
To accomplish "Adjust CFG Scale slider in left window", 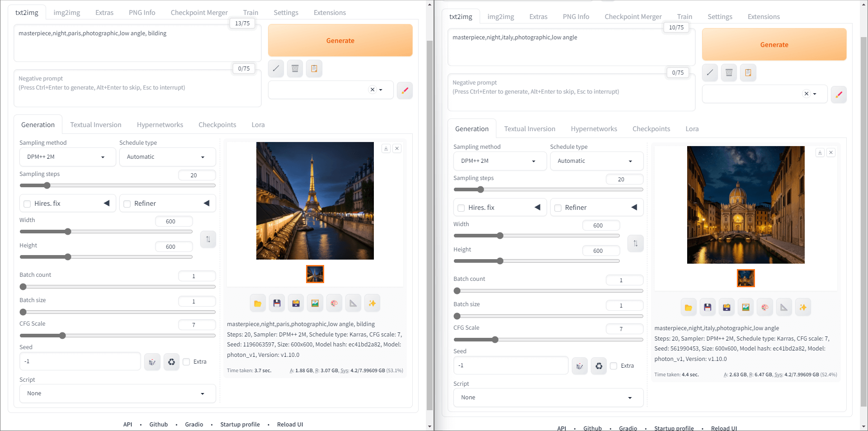I will 118,336.
